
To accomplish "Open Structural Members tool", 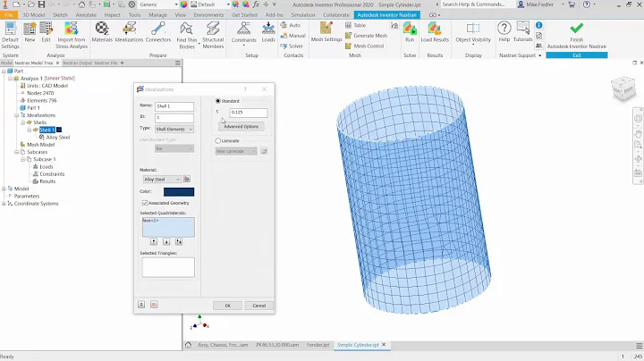I will [213, 35].
